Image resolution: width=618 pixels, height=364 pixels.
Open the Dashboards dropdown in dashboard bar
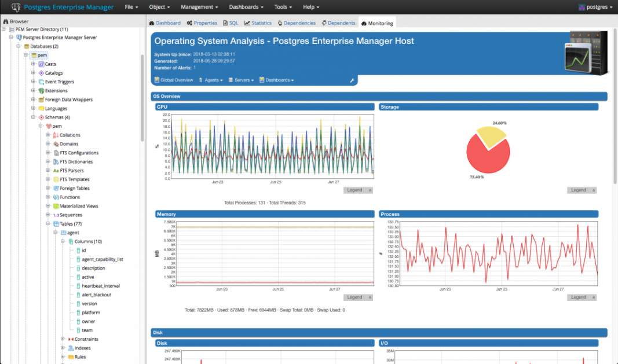pyautogui.click(x=277, y=80)
